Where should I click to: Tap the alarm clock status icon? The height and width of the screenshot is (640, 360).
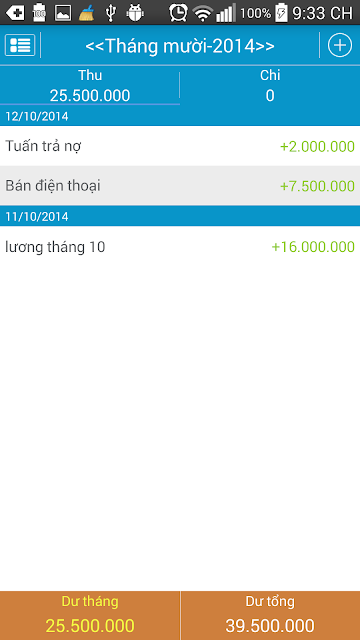click(178, 13)
